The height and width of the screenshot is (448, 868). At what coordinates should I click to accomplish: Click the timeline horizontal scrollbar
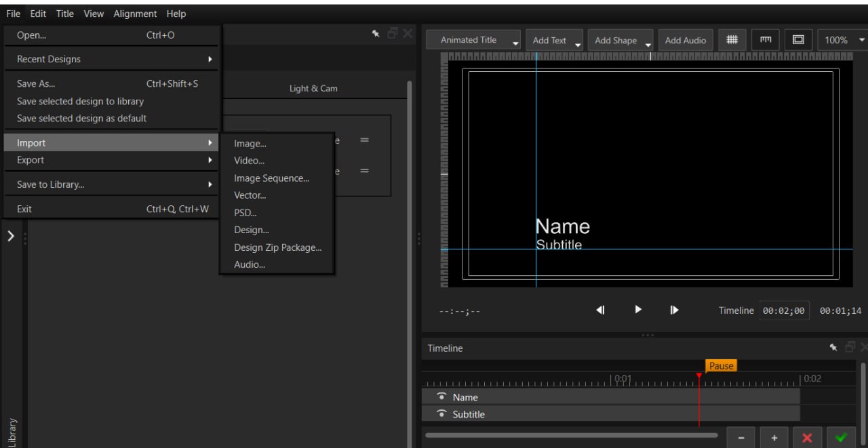click(571, 435)
